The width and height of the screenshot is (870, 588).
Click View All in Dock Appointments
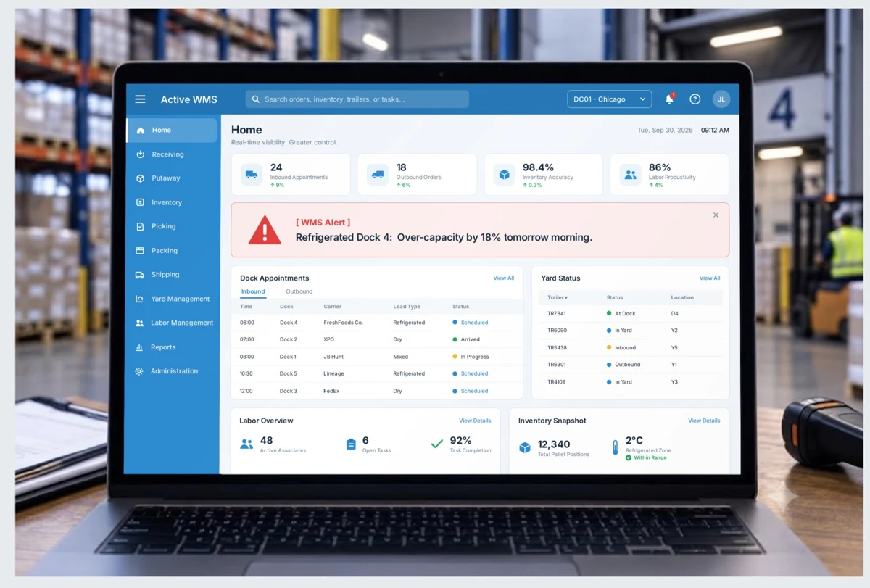[x=504, y=278]
